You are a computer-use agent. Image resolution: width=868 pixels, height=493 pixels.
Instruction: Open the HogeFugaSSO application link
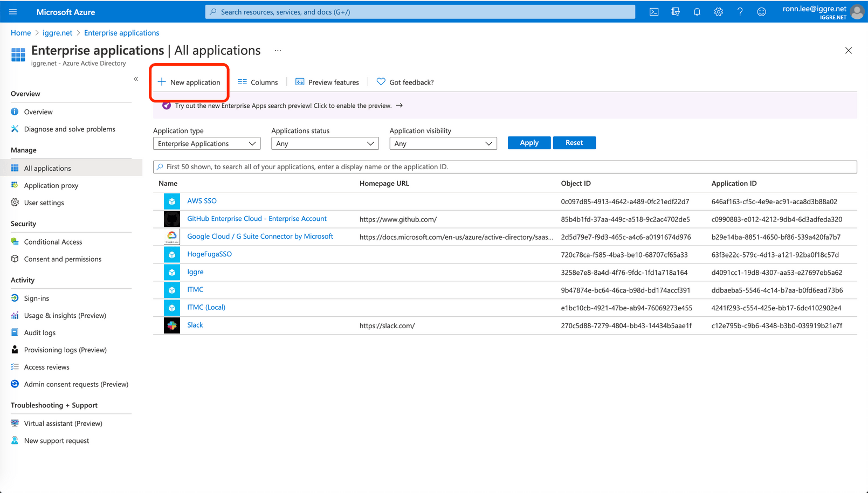pyautogui.click(x=210, y=254)
